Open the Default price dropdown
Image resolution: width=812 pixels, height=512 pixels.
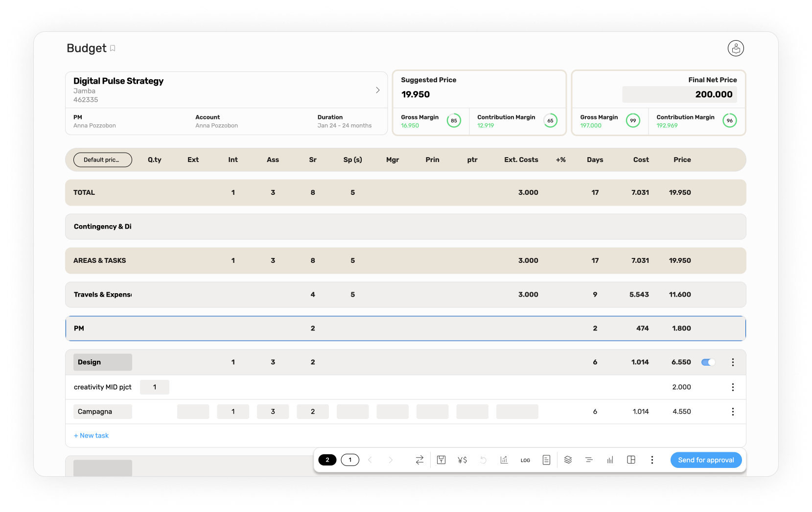point(103,160)
